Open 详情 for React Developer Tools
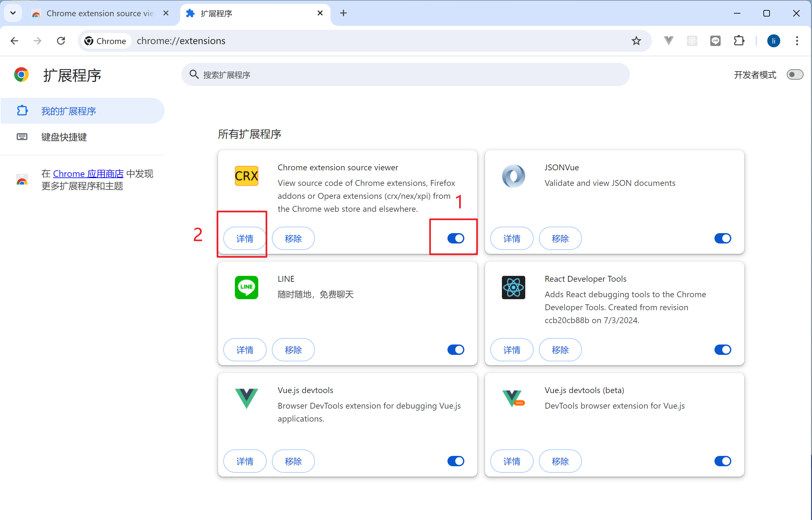This screenshot has height=520, width=812. click(x=512, y=350)
